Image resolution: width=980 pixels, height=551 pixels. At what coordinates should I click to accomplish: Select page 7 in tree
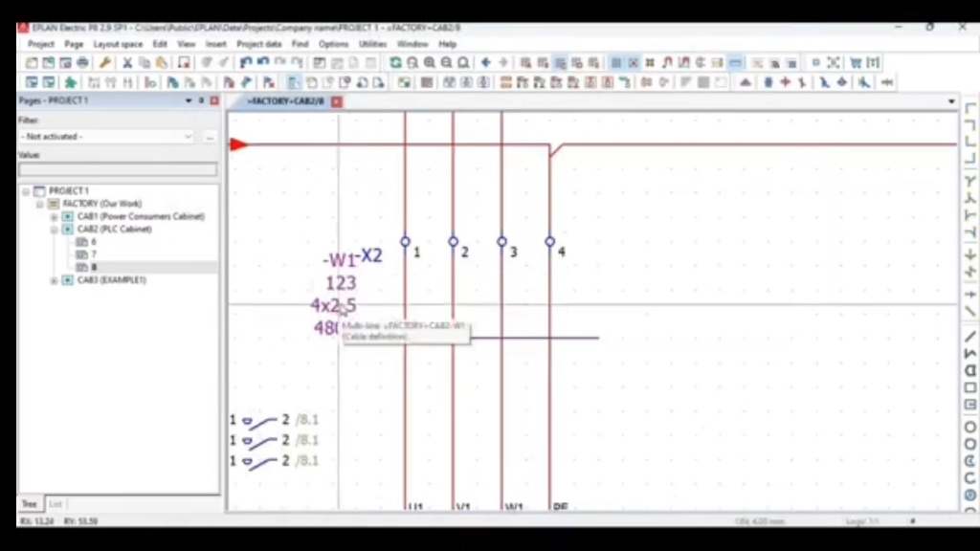point(94,254)
